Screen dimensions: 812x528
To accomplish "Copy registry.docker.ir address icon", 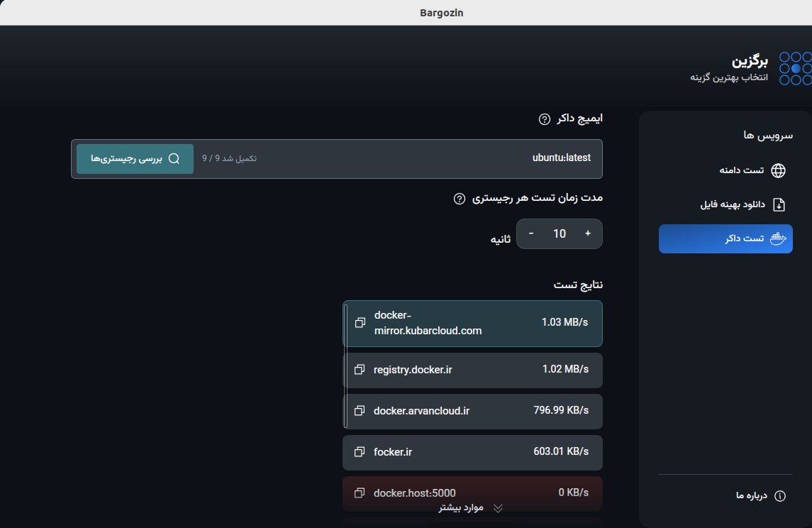I will tap(360, 370).
